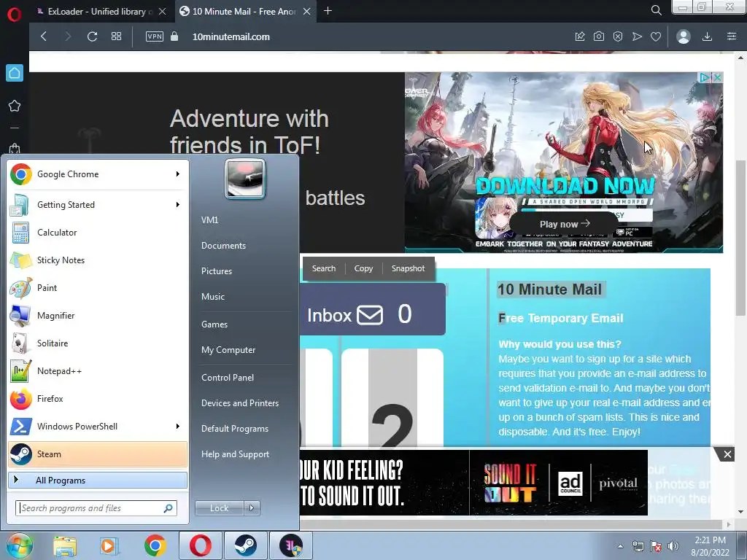Launch Calculator from the Start menu
This screenshot has height=560, width=747.
pyautogui.click(x=98, y=233)
